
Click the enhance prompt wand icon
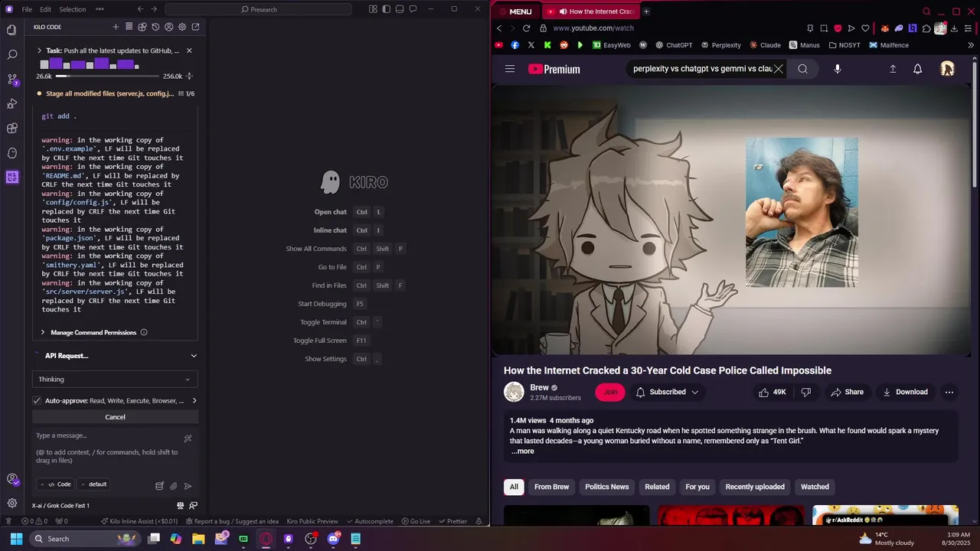coord(188,439)
